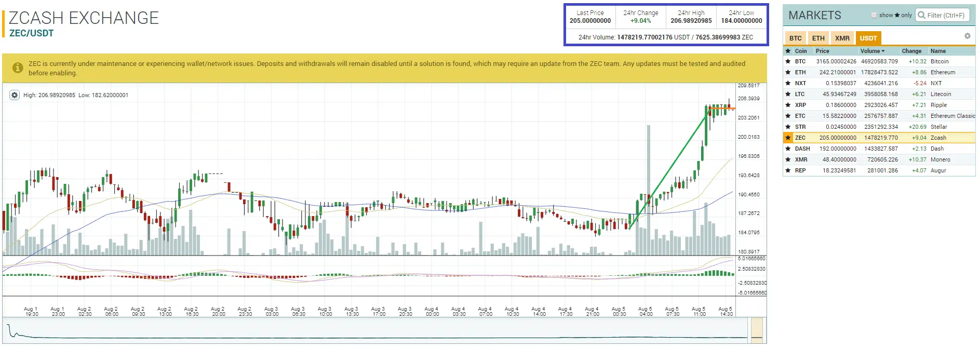Click the chart range navigator handle
Viewport: 980px width, 348px height.
(757, 330)
